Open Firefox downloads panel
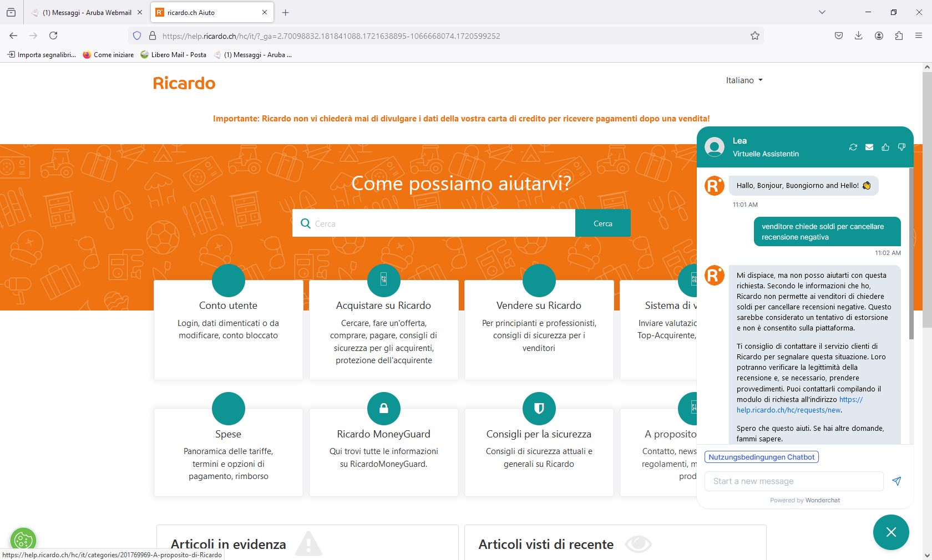Viewport: 932px width, 560px height. pyautogui.click(x=858, y=36)
